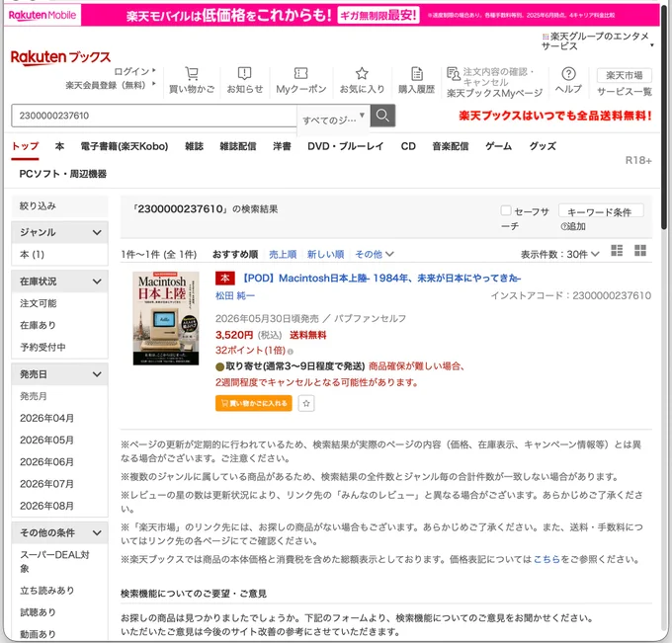672x643 pixels.
Task: Click the Rakuten ブックス logo
Action: [60, 57]
